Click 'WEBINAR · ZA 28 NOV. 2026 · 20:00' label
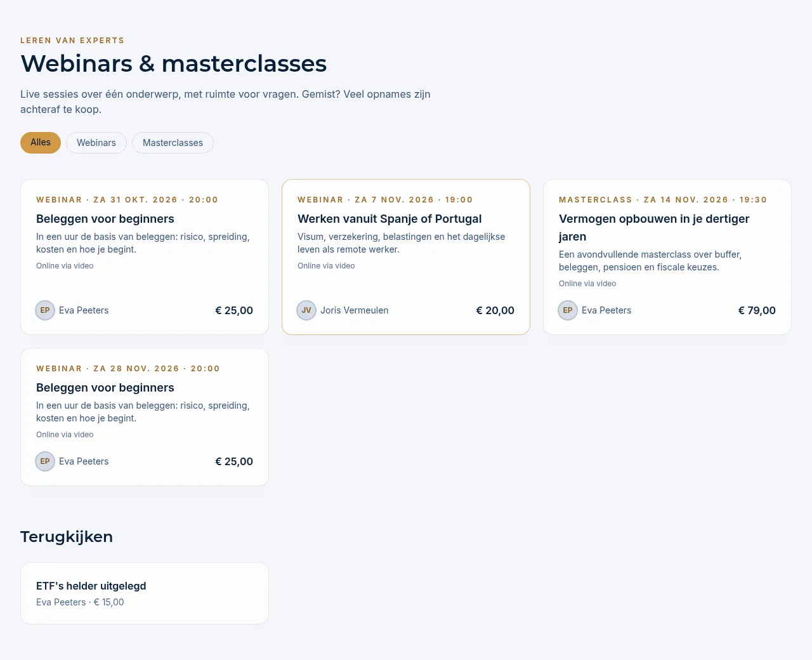Image resolution: width=812 pixels, height=660 pixels. point(128,369)
